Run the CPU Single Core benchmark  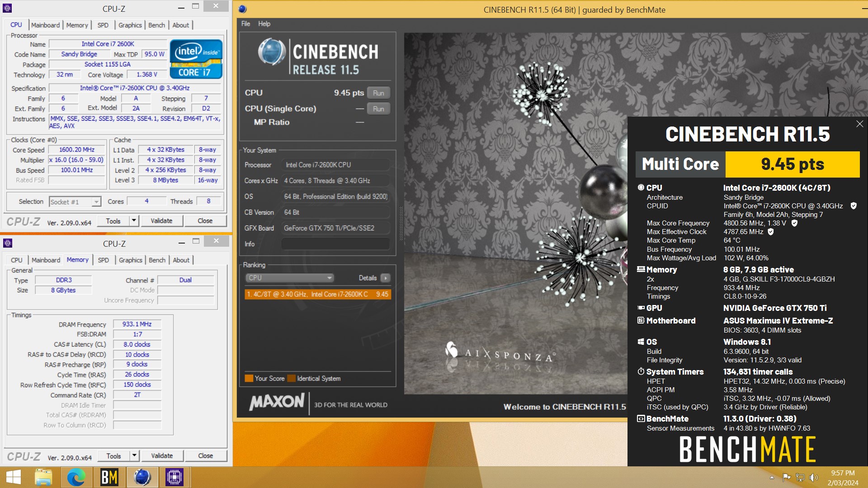(378, 109)
